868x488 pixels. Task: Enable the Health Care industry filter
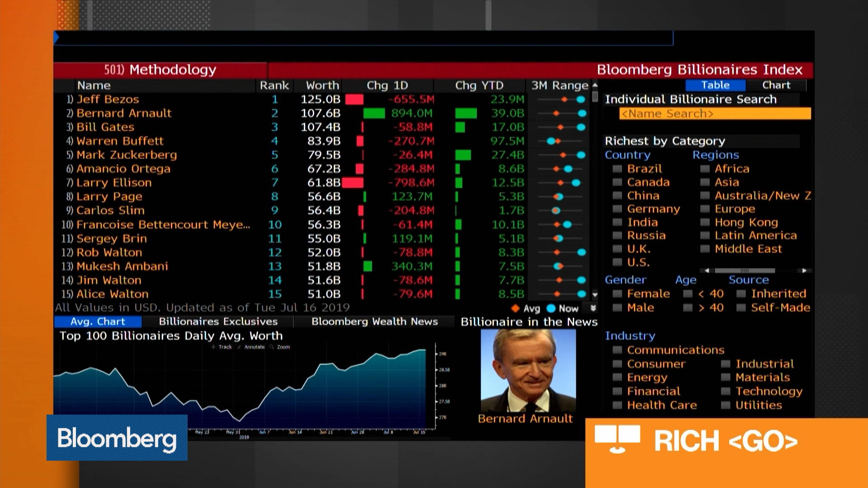[x=617, y=406]
